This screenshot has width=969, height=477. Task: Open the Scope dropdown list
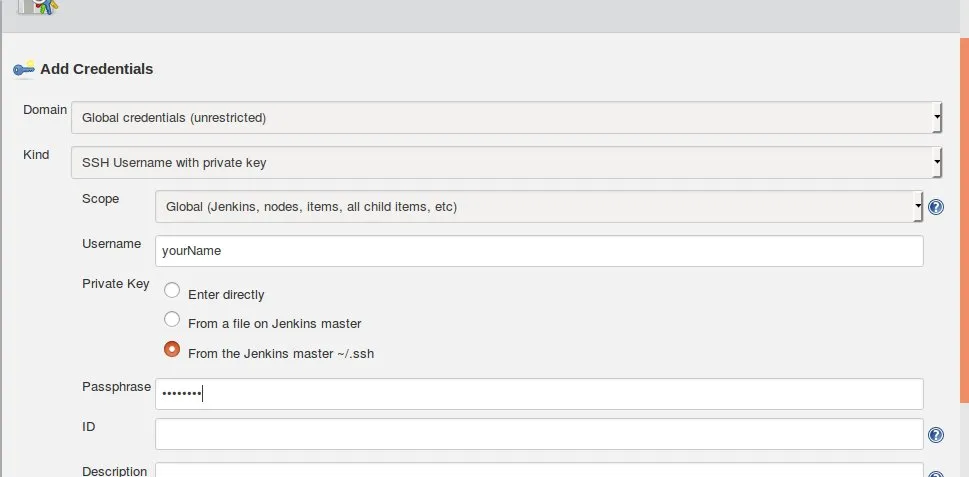coord(539,207)
